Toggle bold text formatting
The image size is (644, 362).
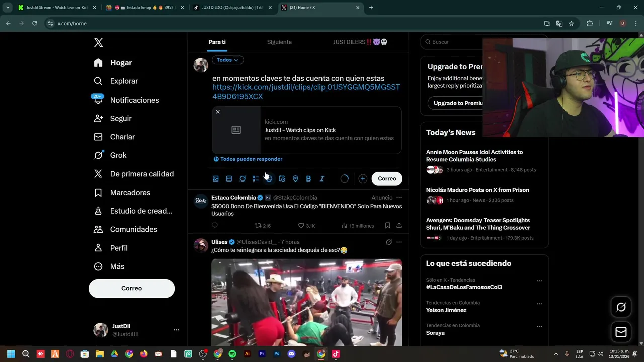pos(308,178)
